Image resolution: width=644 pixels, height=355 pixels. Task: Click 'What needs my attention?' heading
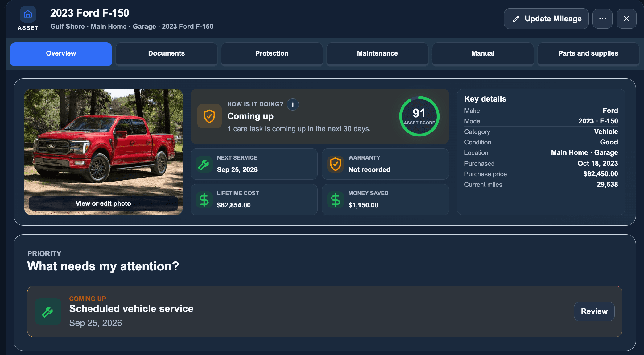click(103, 266)
